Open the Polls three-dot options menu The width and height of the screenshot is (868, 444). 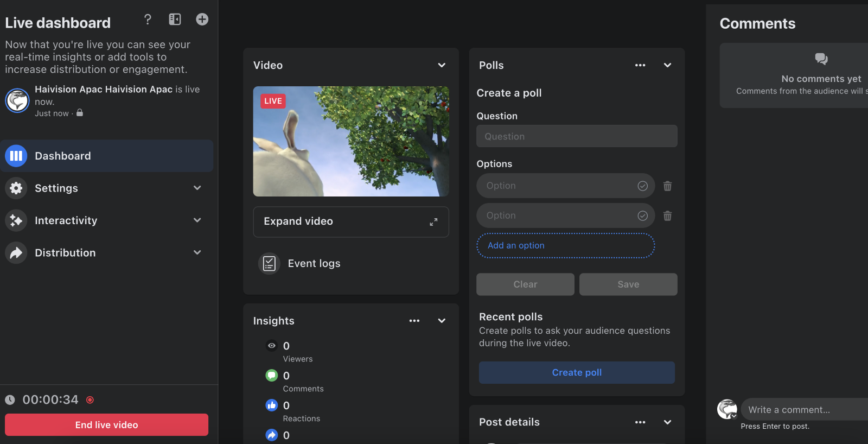tap(640, 65)
